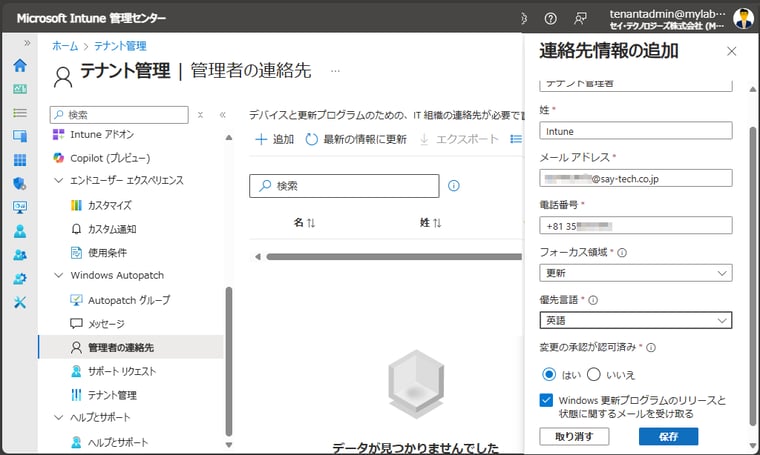This screenshot has height=455, width=760.
Task: Click the 保存 button
Action: pyautogui.click(x=668, y=437)
